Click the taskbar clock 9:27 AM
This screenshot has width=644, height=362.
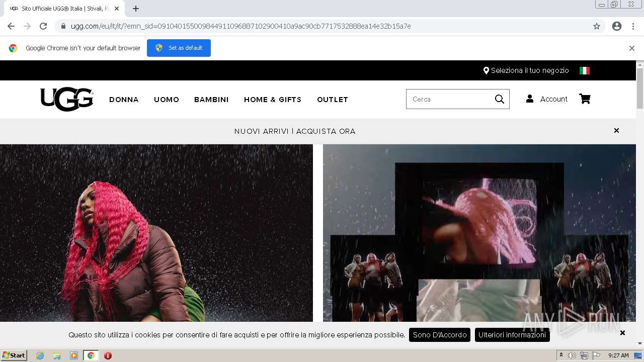click(618, 355)
